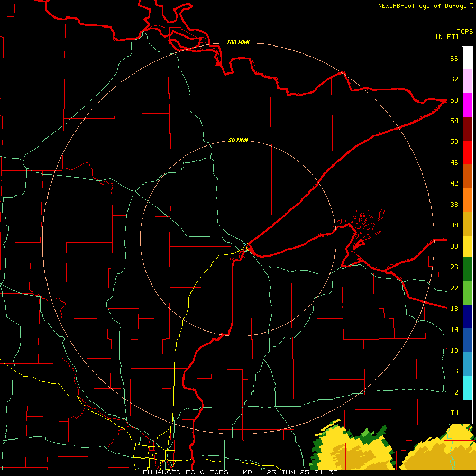The height and width of the screenshot is (476, 476).
Task: Click the 'TOPS' legend title
Action: (465, 32)
